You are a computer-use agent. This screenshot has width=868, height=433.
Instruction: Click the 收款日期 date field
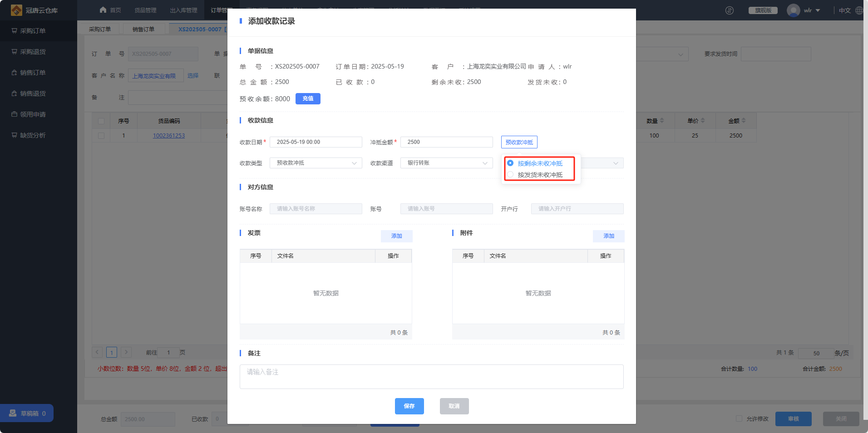click(316, 142)
